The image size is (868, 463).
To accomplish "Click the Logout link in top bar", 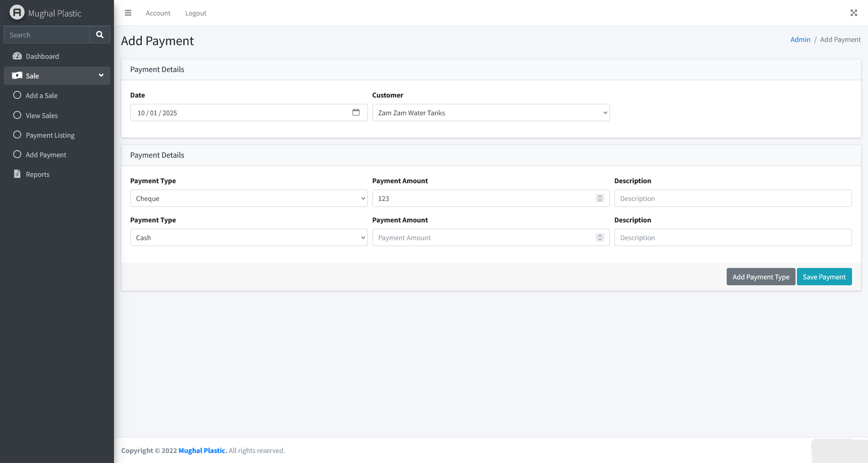I will pyautogui.click(x=196, y=13).
